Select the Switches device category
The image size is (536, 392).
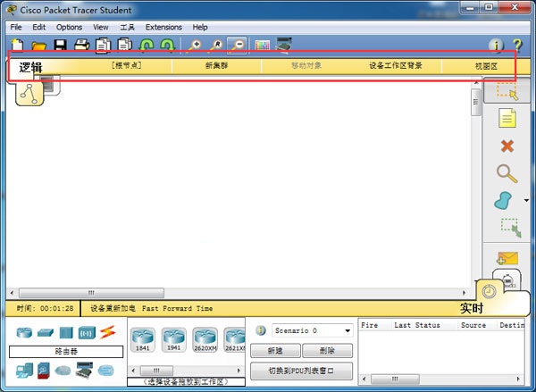coord(46,332)
